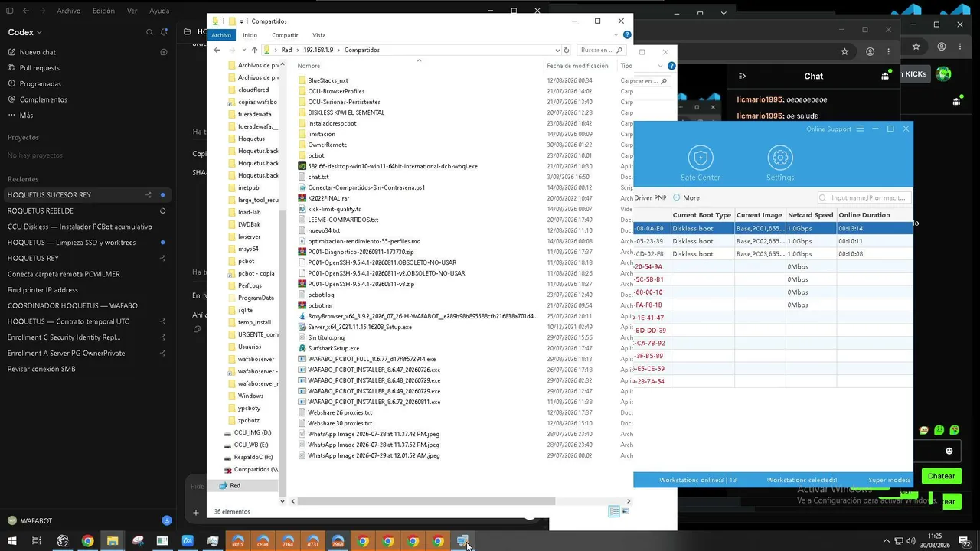The height and width of the screenshot is (551, 980).
Task: Open the More options in diskless toolbar
Action: (x=686, y=197)
